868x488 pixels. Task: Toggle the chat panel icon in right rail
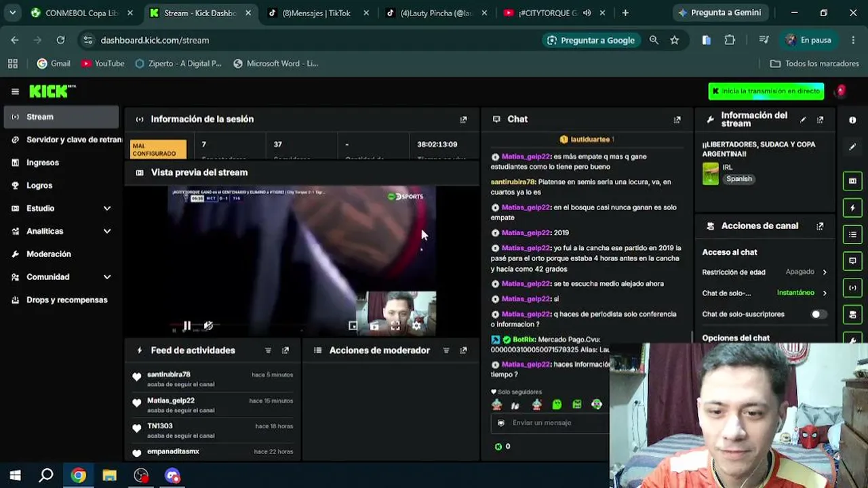pyautogui.click(x=852, y=261)
